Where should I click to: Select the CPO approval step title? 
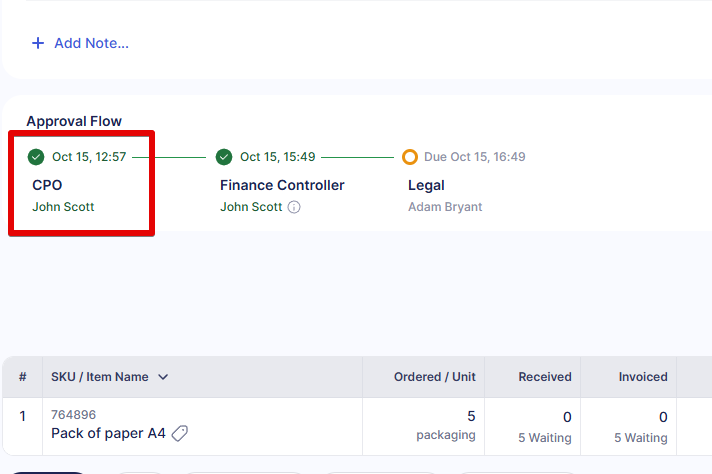click(47, 185)
